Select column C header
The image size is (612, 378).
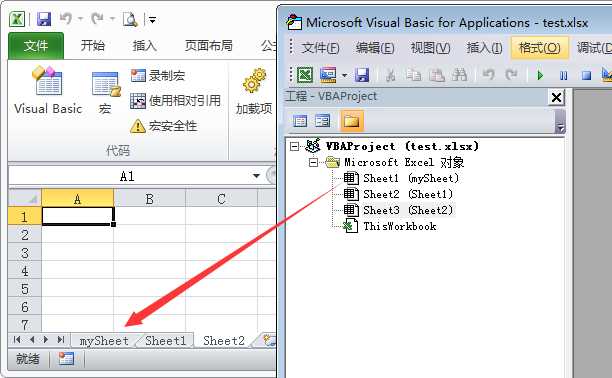click(221, 199)
